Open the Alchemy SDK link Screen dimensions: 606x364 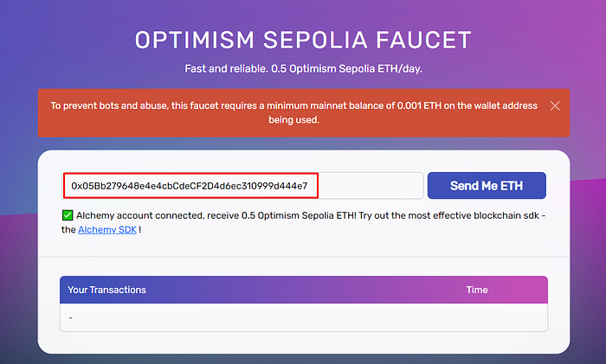click(106, 230)
